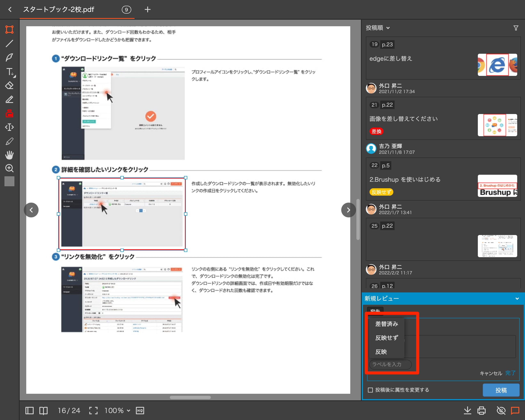
Task: Activate the hand pan tool
Action: pyautogui.click(x=9, y=155)
